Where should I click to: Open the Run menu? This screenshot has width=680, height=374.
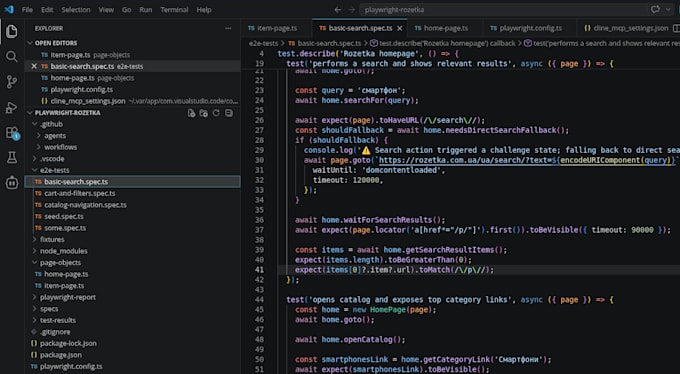146,10
